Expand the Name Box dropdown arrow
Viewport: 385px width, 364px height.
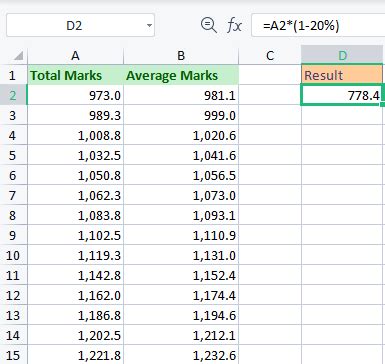tap(149, 25)
